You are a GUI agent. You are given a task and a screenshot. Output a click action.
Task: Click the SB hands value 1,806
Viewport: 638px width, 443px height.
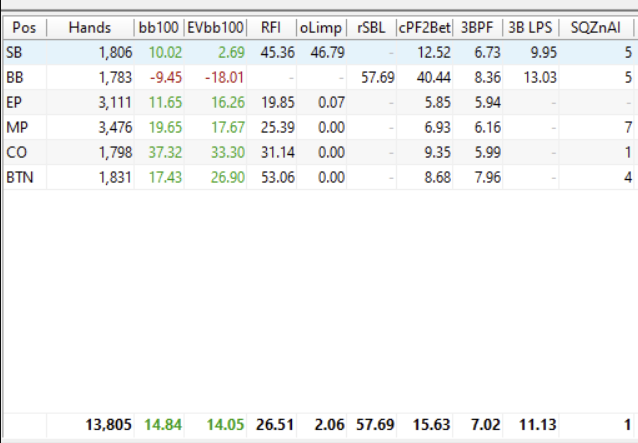(x=116, y=52)
